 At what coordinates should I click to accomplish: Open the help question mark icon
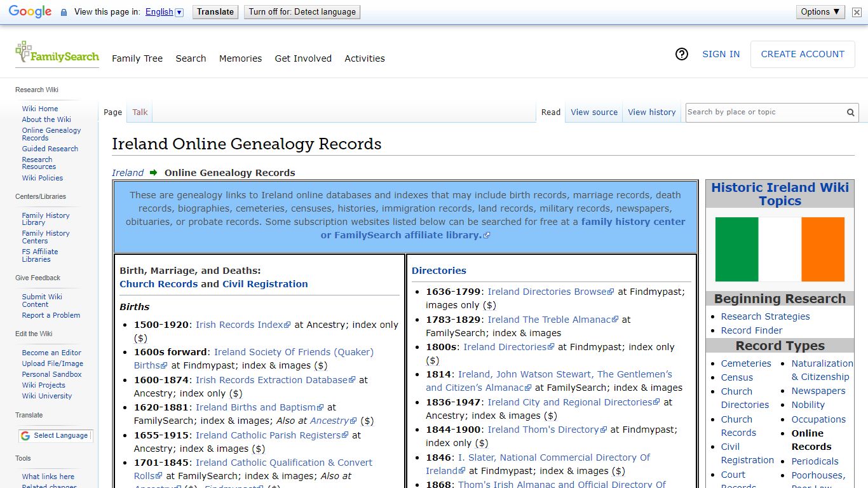[x=682, y=54]
